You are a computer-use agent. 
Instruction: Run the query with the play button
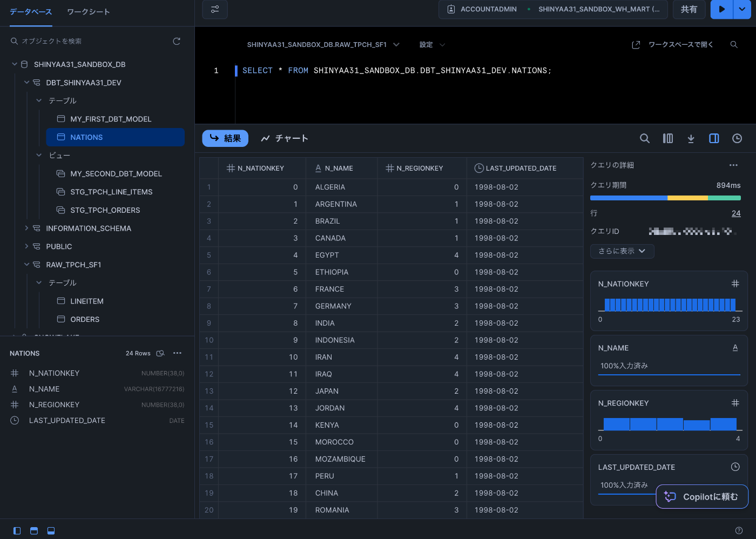tap(721, 9)
